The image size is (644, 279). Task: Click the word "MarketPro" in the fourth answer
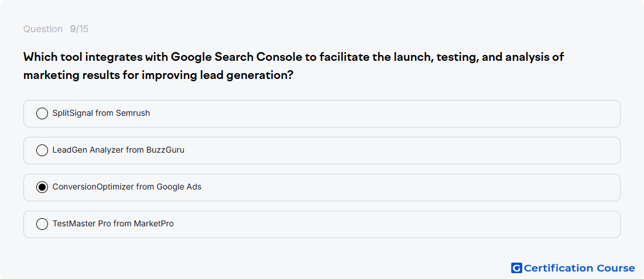point(153,224)
